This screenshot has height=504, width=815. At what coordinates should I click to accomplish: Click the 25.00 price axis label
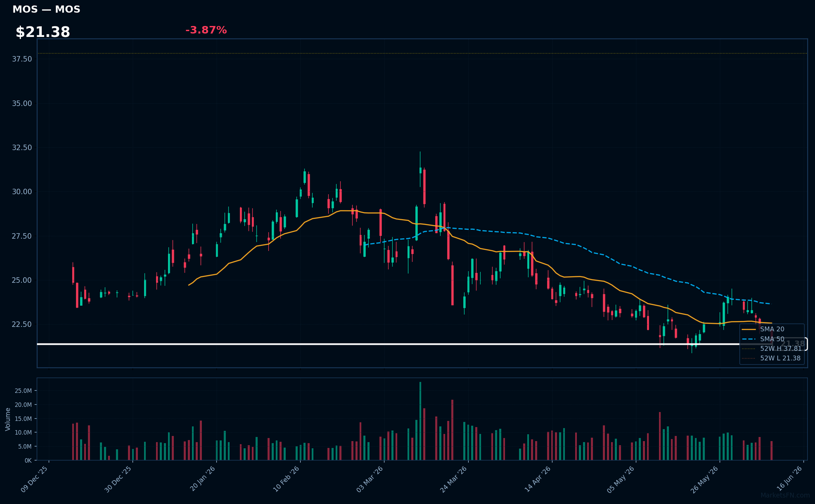22,280
